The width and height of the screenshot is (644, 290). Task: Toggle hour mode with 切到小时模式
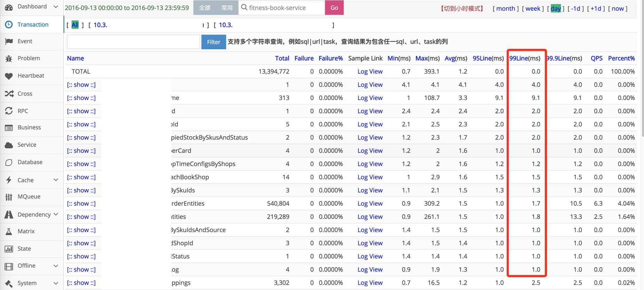click(x=462, y=8)
